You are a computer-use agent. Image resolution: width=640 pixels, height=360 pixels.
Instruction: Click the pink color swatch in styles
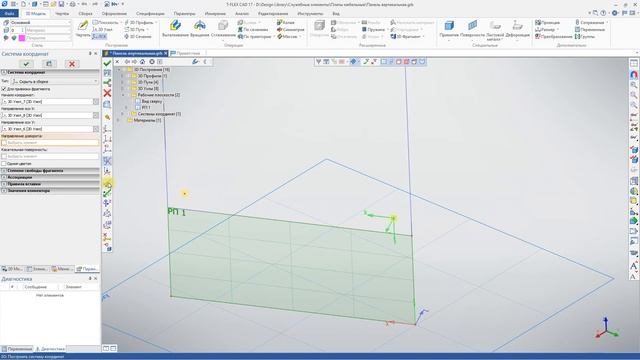tap(22, 38)
